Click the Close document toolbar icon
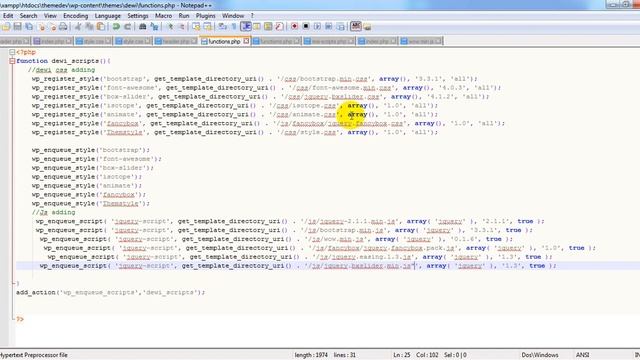The width and height of the screenshot is (640, 360). click(41, 27)
